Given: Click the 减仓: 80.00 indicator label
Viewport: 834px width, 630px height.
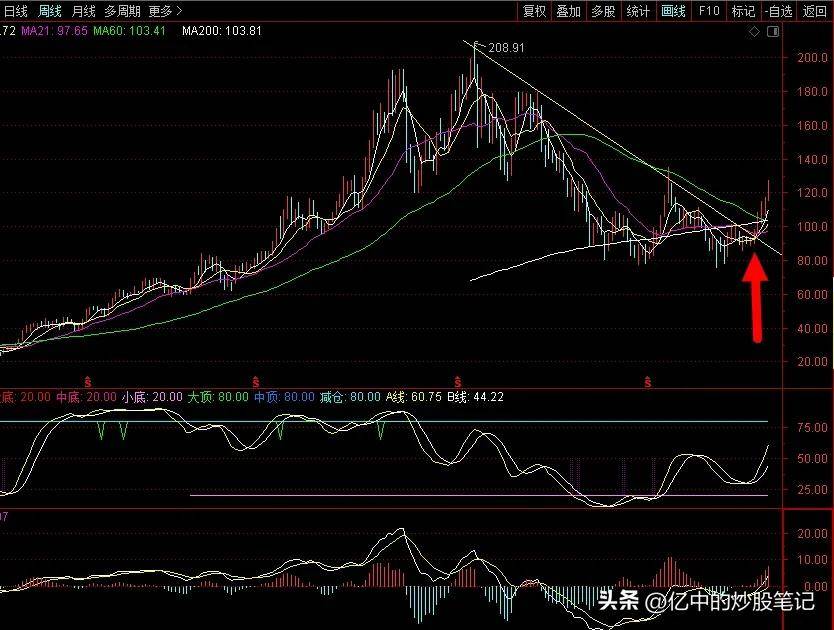Looking at the screenshot, I should click(350, 397).
